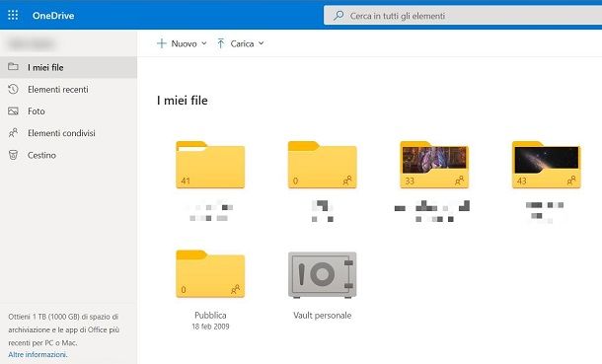Open the Pubblica folder icon
The image size is (602, 364).
210,274
